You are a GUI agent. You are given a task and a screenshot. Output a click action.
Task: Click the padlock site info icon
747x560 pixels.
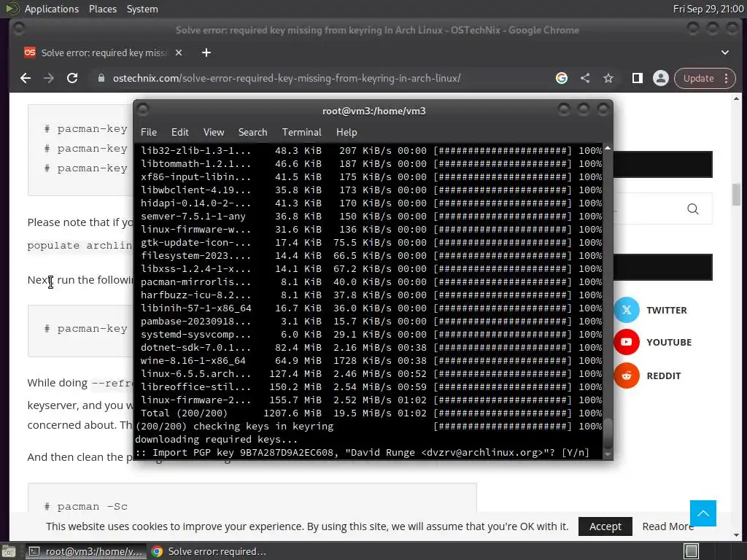pos(101,78)
